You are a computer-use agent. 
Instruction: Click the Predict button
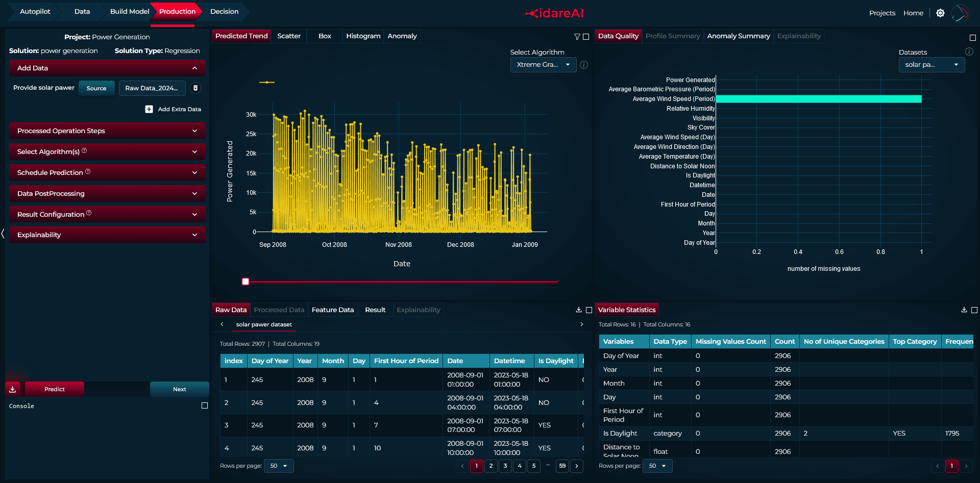coord(55,389)
